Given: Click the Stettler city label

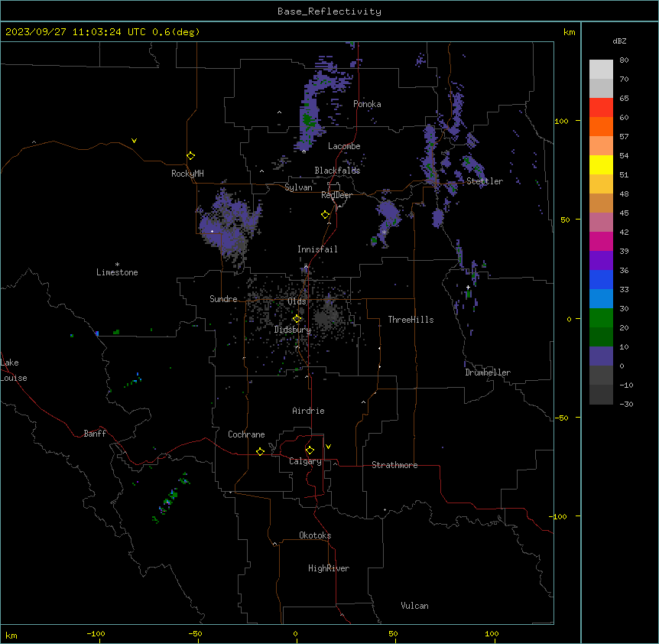Looking at the screenshot, I should 485,181.
